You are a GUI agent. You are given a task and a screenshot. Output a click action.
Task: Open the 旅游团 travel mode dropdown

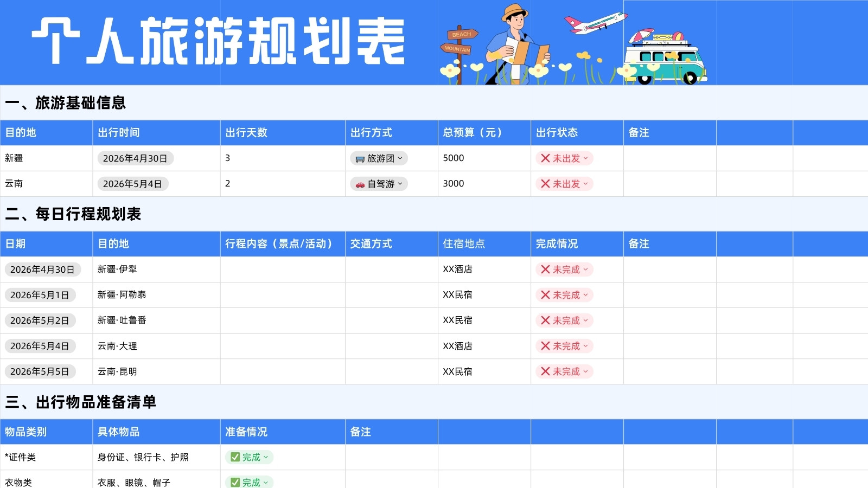[379, 158]
